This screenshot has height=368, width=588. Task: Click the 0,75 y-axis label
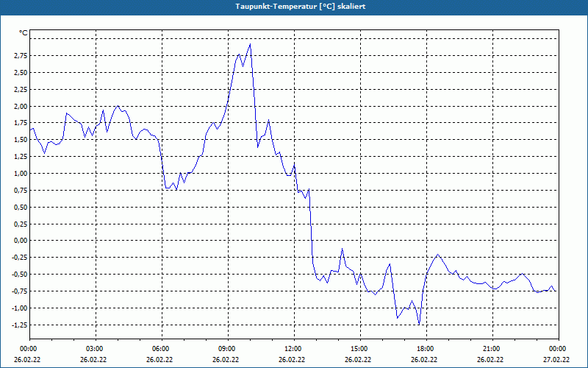tap(21, 191)
